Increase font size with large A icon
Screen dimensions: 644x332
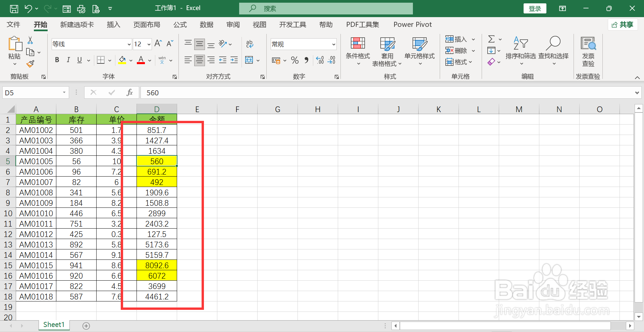click(x=158, y=43)
